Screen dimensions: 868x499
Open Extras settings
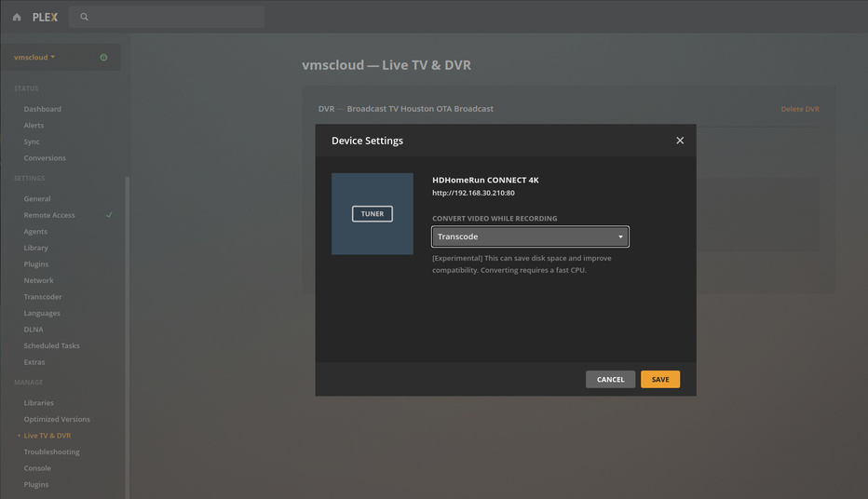point(34,362)
